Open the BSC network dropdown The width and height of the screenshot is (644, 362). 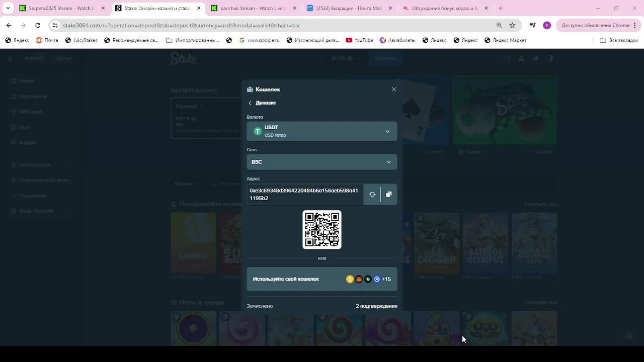pos(322,162)
